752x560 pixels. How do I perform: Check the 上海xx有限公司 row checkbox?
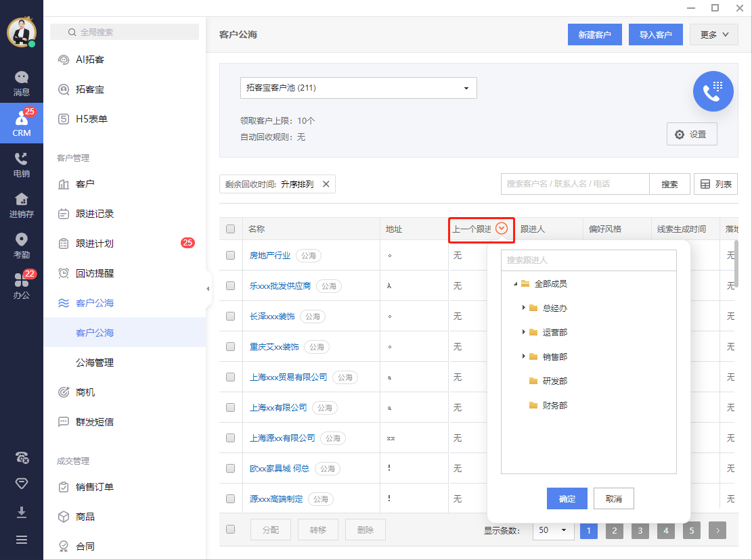tap(231, 408)
